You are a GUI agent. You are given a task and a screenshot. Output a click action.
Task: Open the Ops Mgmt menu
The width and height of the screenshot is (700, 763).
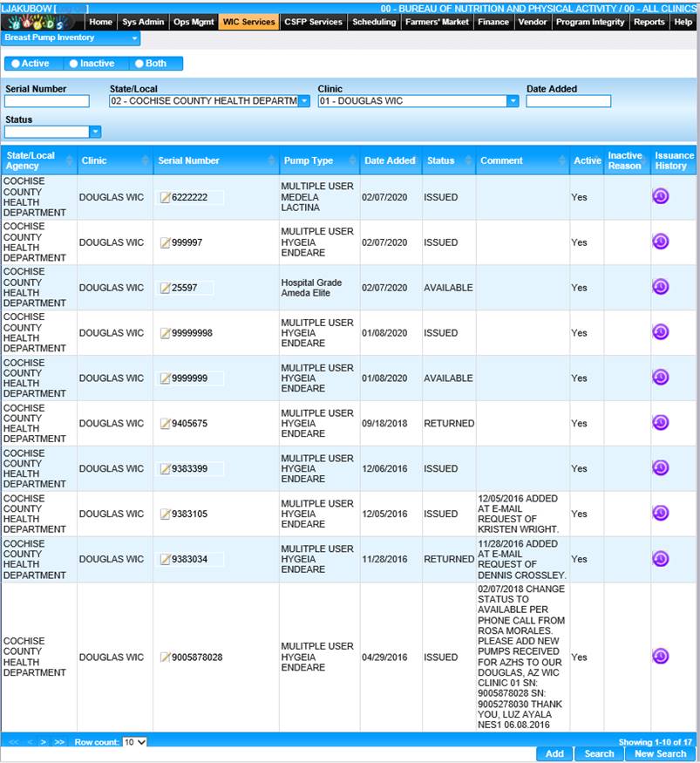[194, 22]
